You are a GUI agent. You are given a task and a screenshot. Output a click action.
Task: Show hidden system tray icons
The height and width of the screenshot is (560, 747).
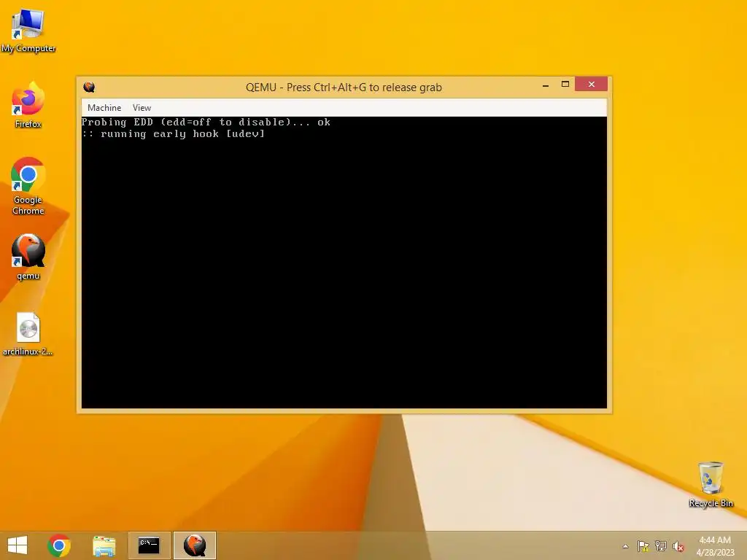point(625,546)
